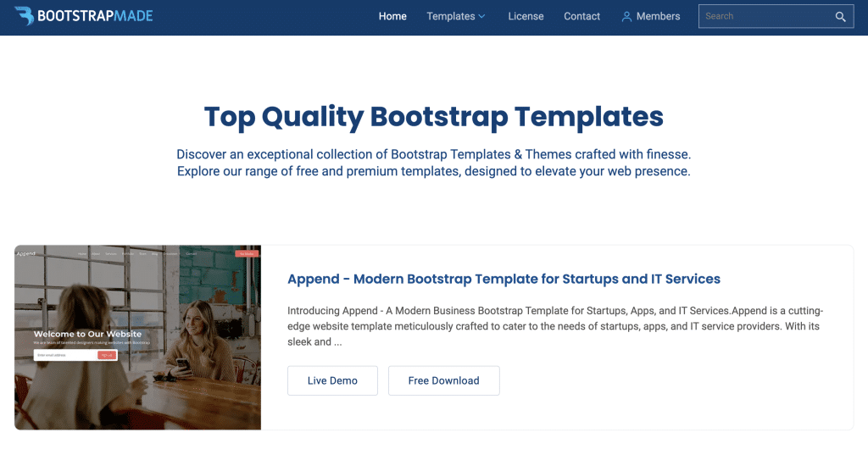Open the Append template preview thumbnail
The width and height of the screenshot is (868, 449).
pyautogui.click(x=137, y=339)
